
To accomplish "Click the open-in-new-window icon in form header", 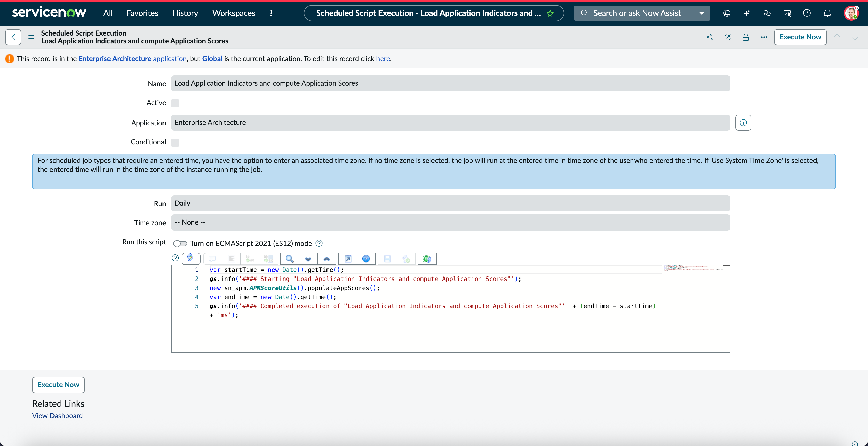I will coord(728,37).
